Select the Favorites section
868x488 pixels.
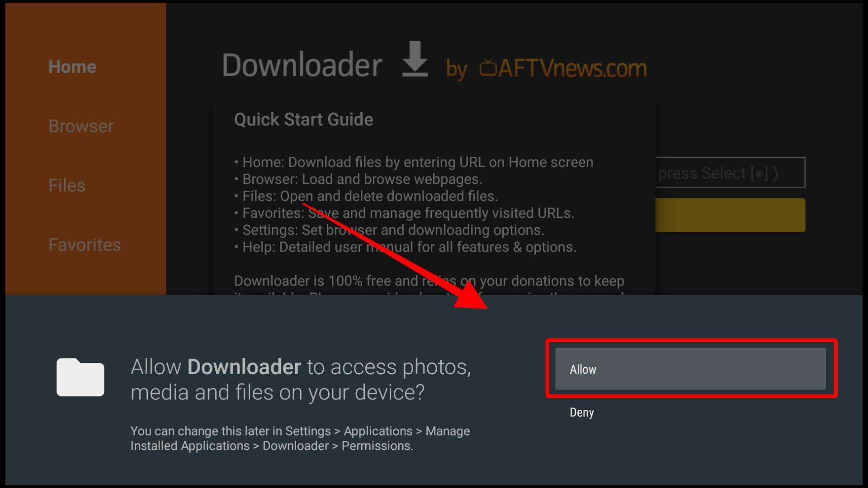(x=84, y=245)
